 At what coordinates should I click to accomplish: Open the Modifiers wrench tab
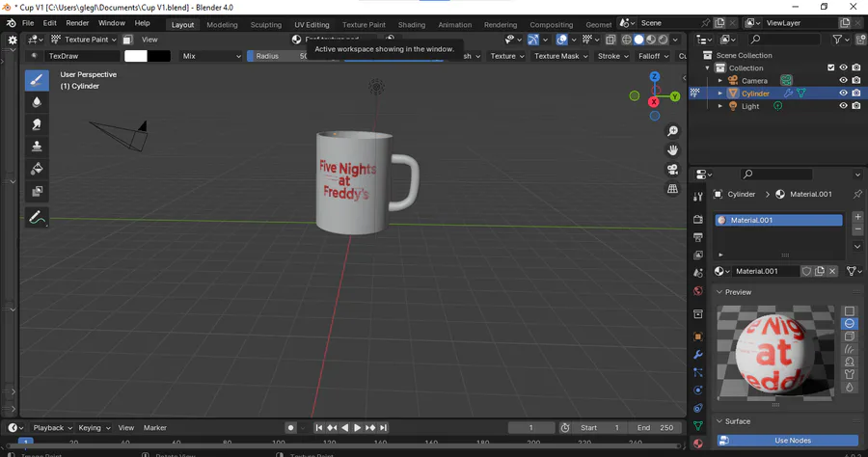coord(698,355)
